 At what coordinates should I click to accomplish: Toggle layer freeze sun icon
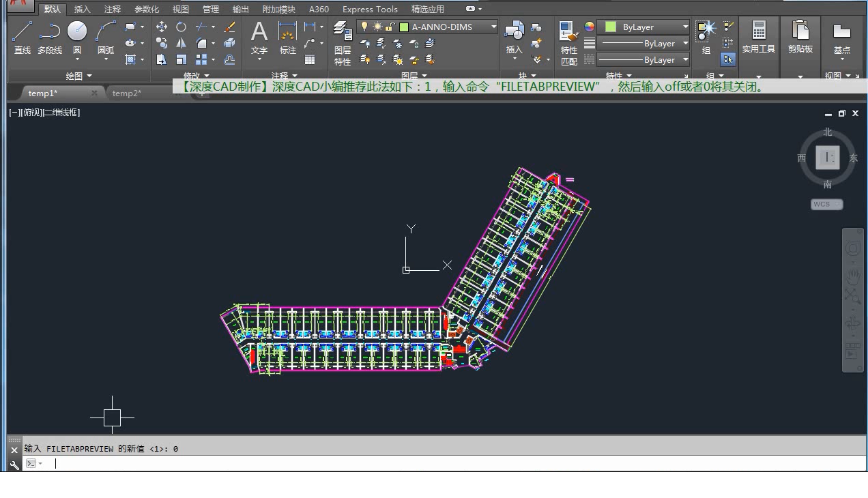(x=377, y=27)
